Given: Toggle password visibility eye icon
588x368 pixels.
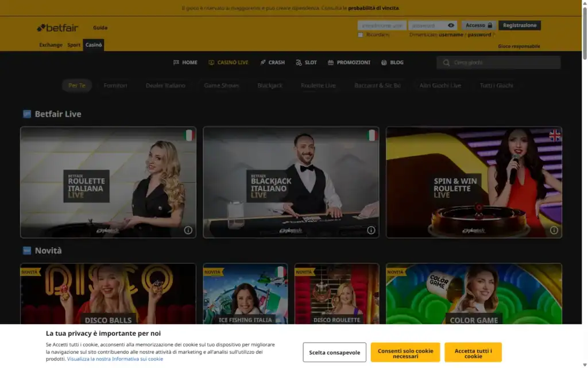Looking at the screenshot, I should click(x=451, y=25).
